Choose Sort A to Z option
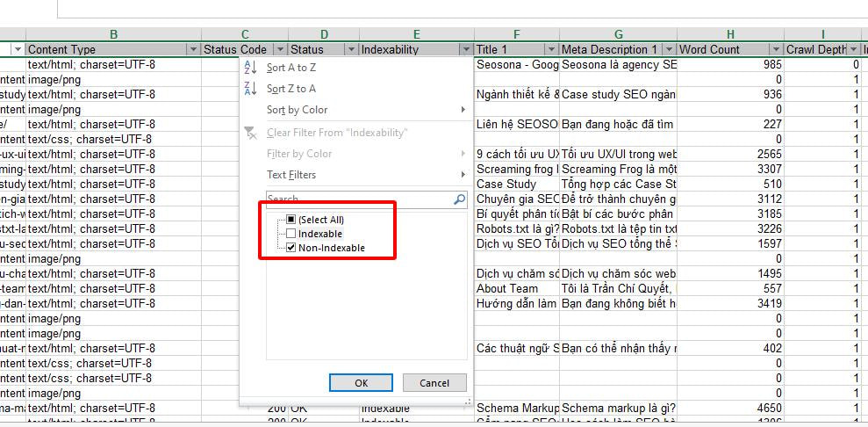This screenshot has height=427, width=868. click(x=291, y=68)
